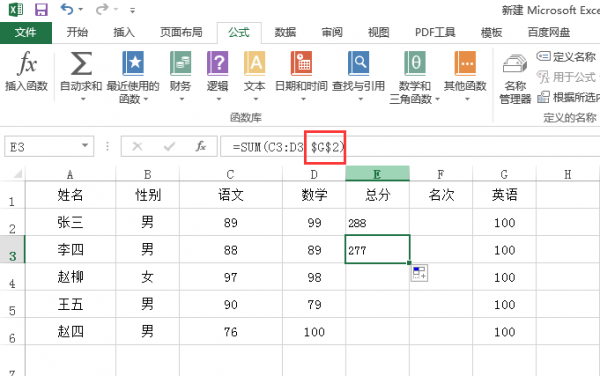Open the Financial (财务) functions icon
The height and width of the screenshot is (376, 600).
[180, 63]
